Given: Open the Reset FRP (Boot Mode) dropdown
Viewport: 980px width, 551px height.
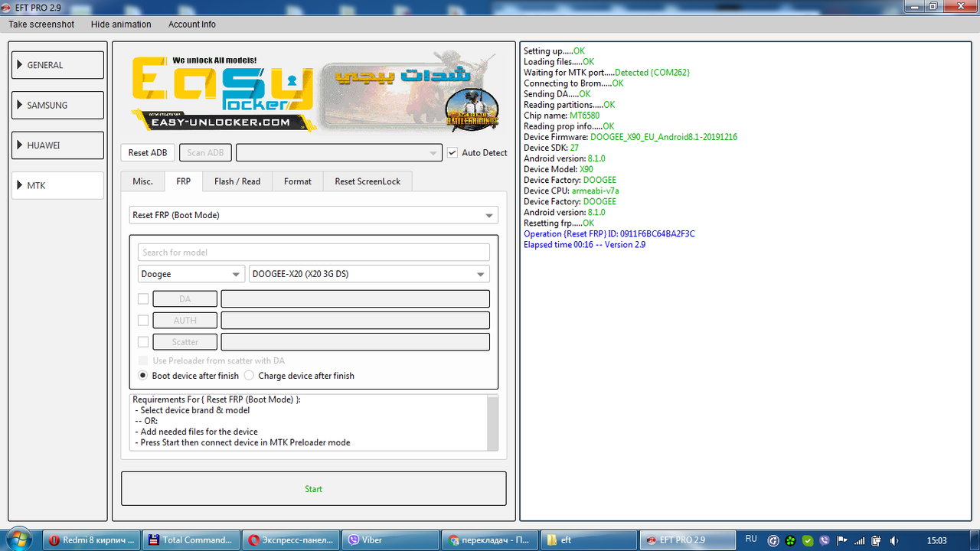Looking at the screenshot, I should [x=314, y=215].
